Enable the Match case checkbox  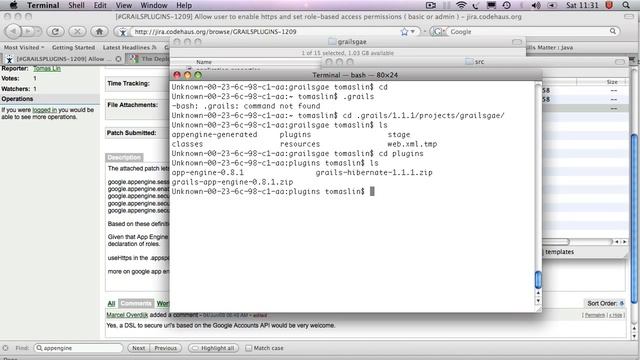(249, 348)
